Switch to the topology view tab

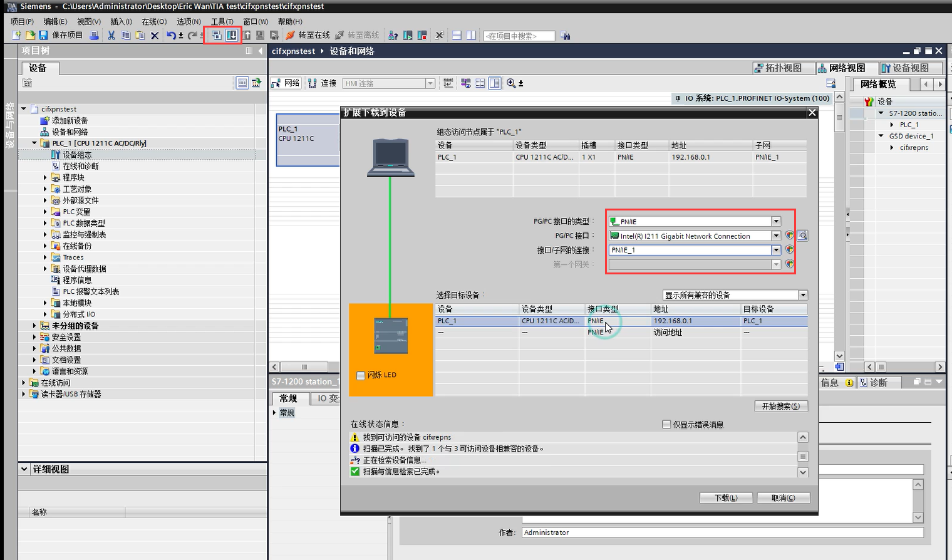coord(784,68)
